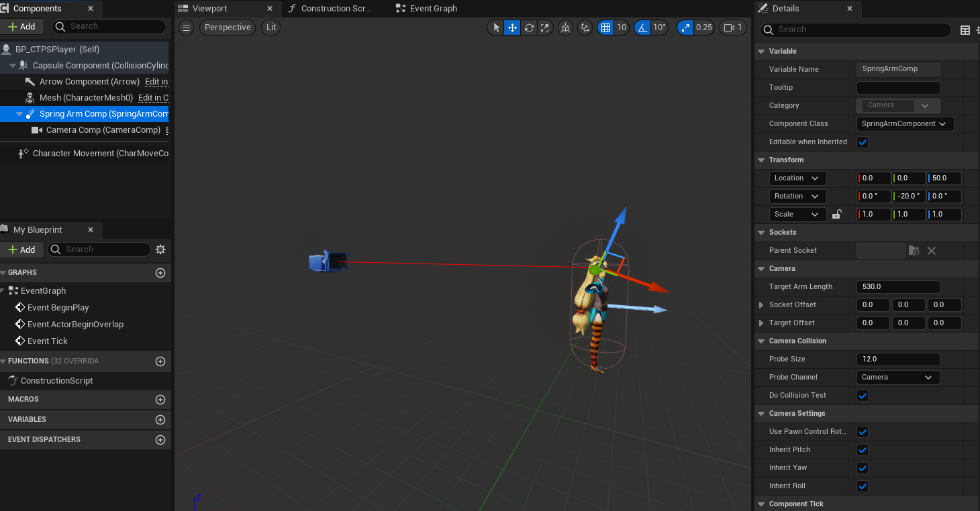Collapse the EventGraph tree node
Viewport: 980px width, 511px height.
coord(3,290)
